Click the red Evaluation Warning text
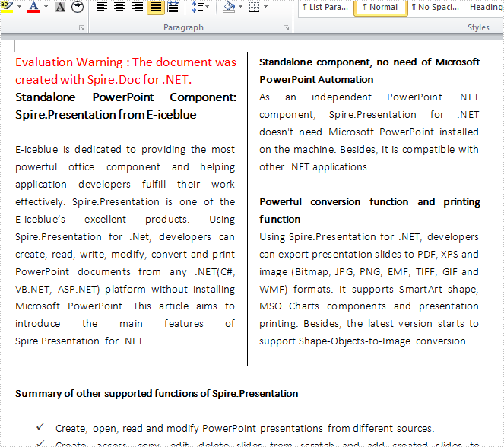This screenshot has height=447, width=504. 125,71
